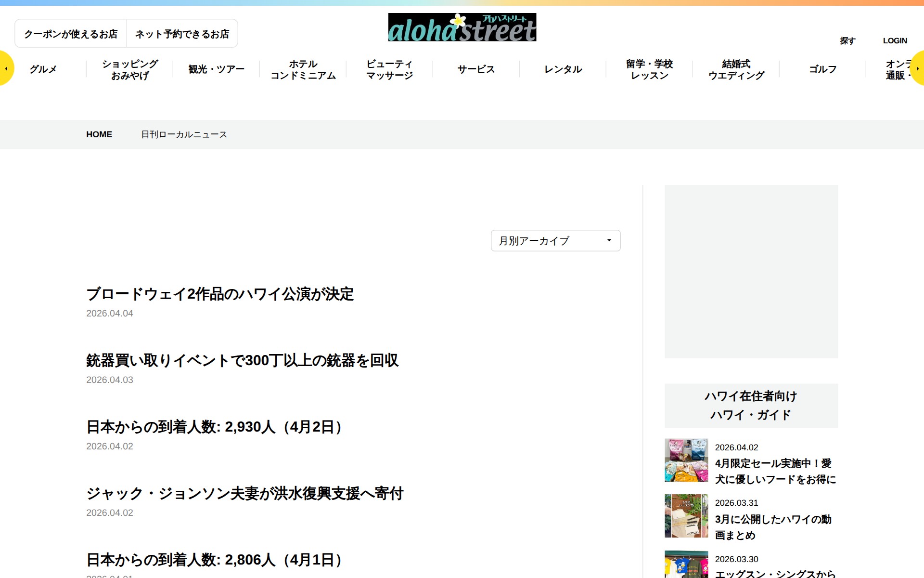Open 日刊ローカルニュース breadcrumb link
The width and height of the screenshot is (924, 578).
point(184,134)
